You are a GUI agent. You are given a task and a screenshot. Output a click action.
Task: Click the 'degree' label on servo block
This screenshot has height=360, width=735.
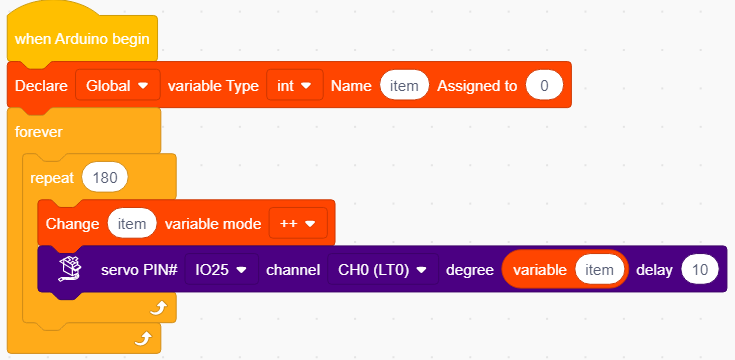470,270
